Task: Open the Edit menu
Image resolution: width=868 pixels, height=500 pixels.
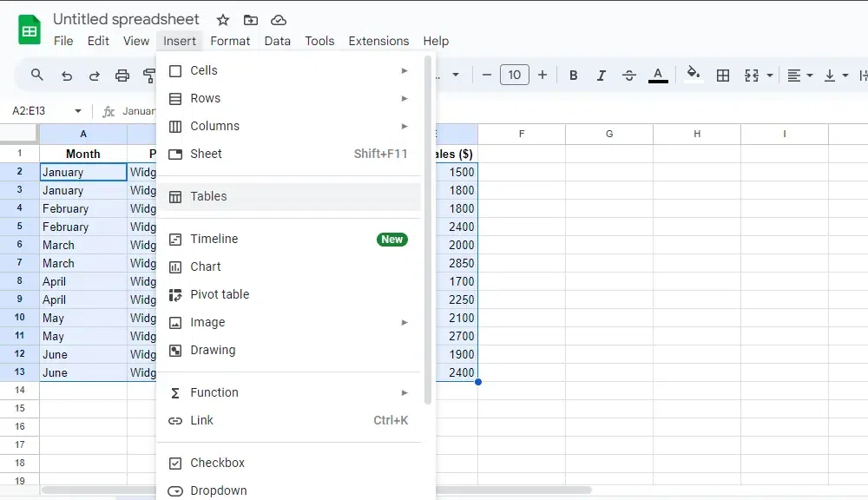Action: 98,41
